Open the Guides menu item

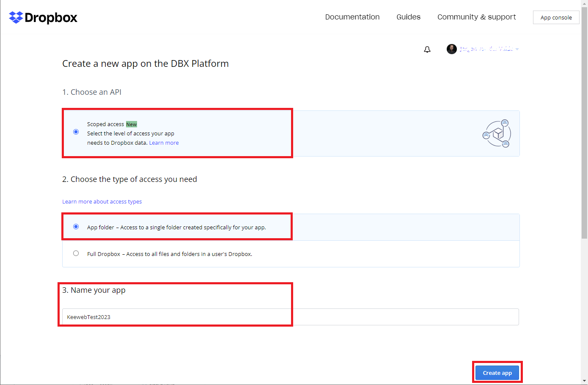coord(408,17)
